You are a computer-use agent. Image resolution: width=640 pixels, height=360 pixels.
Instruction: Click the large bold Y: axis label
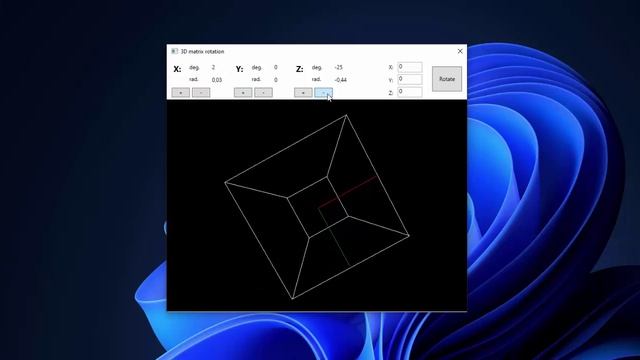click(240, 69)
